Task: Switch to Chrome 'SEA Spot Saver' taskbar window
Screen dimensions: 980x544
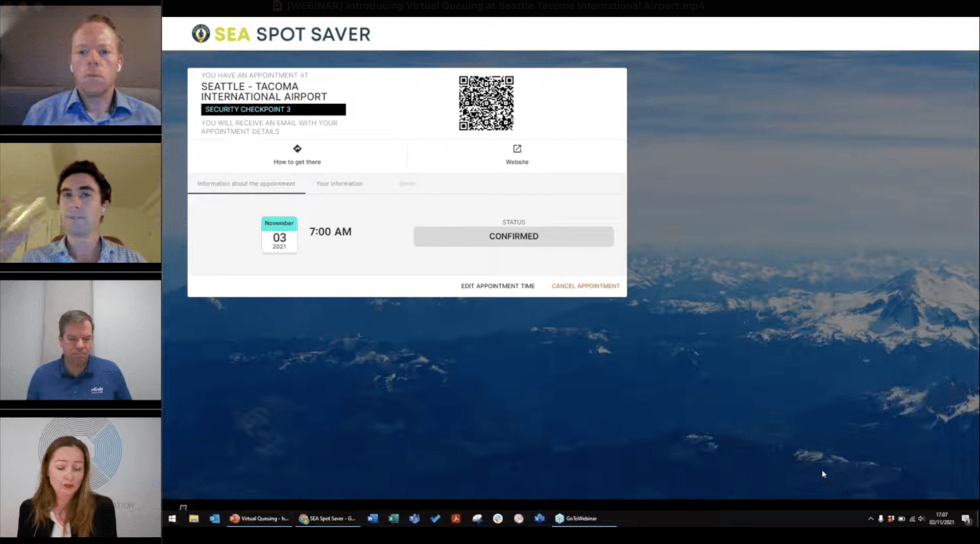Action: click(327, 519)
